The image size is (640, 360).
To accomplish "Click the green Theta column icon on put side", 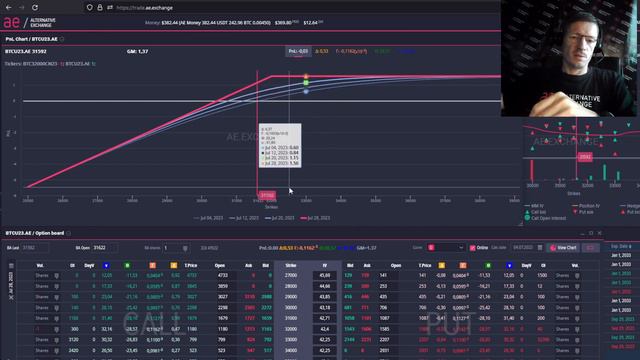I will pos(488,266).
